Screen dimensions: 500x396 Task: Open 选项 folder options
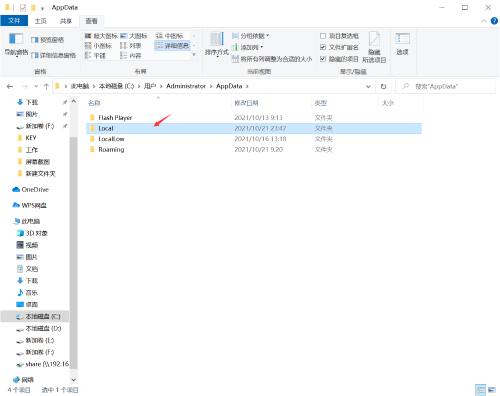(x=402, y=44)
